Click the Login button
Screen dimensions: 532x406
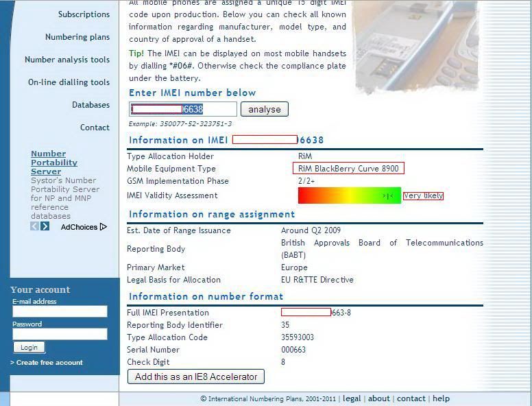(29, 347)
